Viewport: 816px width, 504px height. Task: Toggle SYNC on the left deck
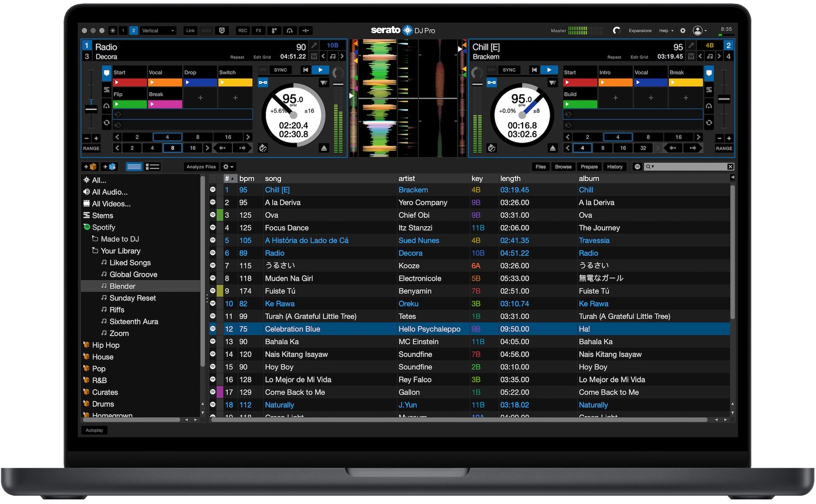[x=280, y=70]
